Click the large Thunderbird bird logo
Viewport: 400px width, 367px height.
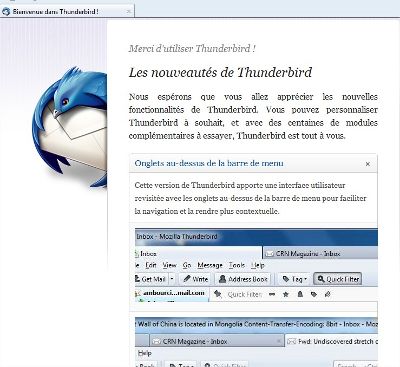pyautogui.click(x=69, y=127)
